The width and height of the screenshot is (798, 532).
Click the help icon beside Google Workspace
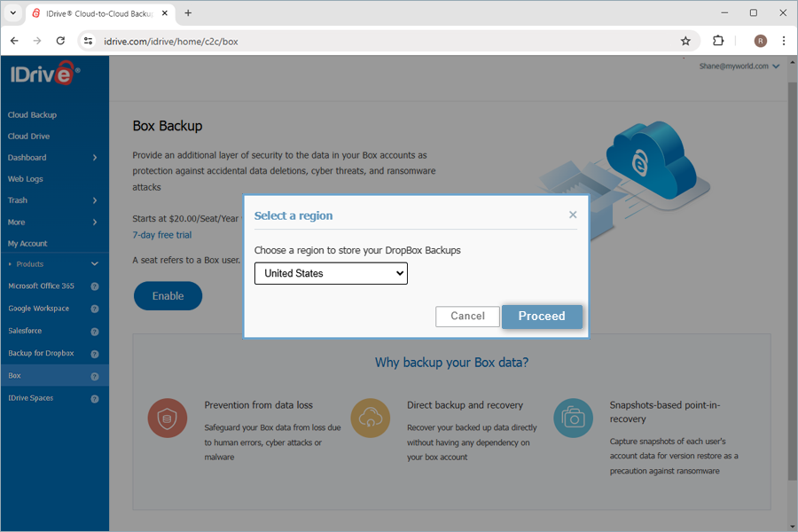pyautogui.click(x=95, y=309)
